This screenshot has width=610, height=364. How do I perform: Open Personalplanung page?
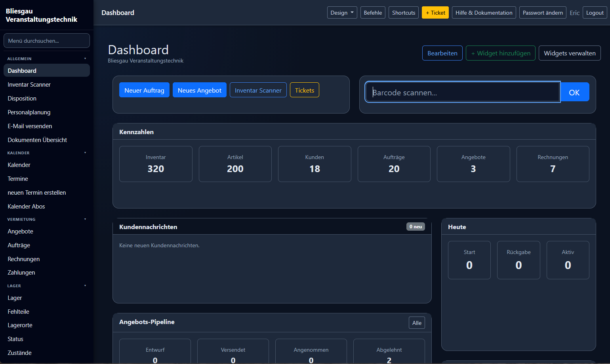pos(47,112)
